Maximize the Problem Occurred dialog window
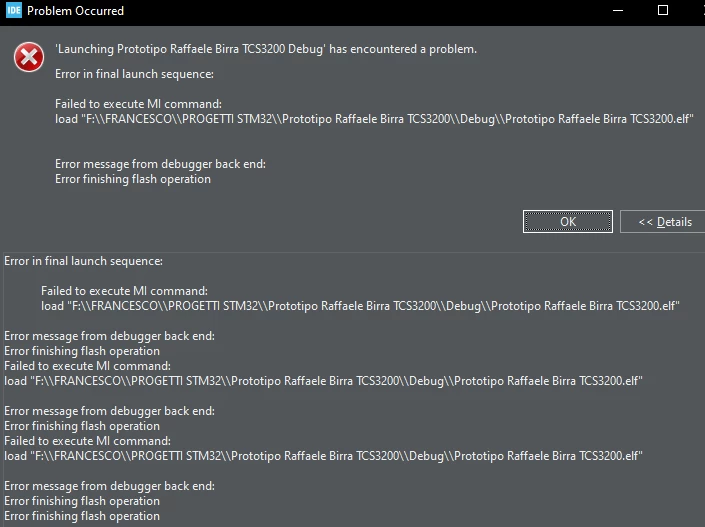This screenshot has height=527, width=705. (663, 10)
